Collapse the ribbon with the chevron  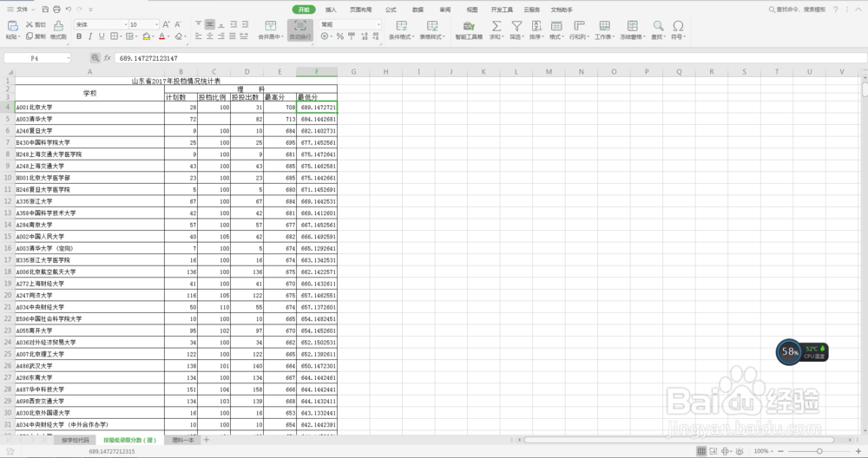coord(858,10)
